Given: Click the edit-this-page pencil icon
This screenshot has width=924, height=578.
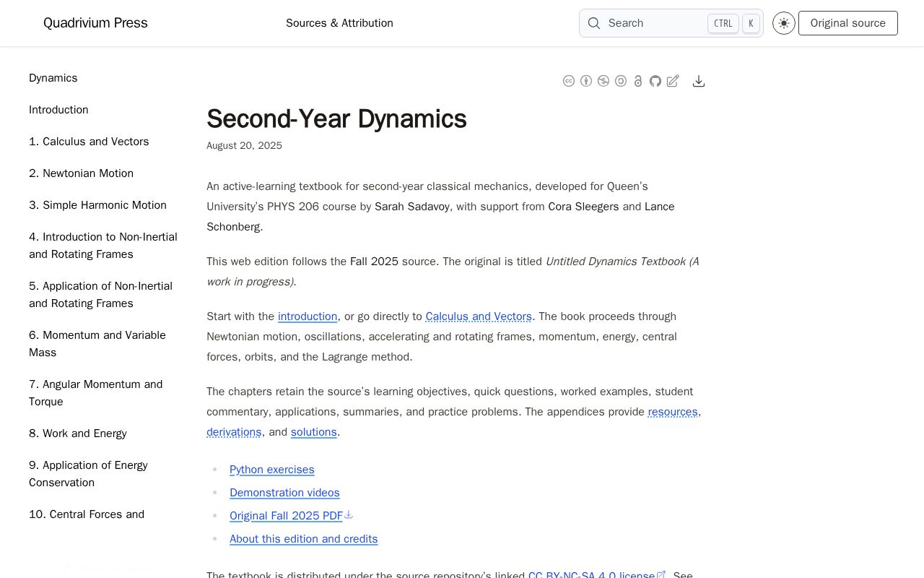Looking at the screenshot, I should tap(673, 81).
